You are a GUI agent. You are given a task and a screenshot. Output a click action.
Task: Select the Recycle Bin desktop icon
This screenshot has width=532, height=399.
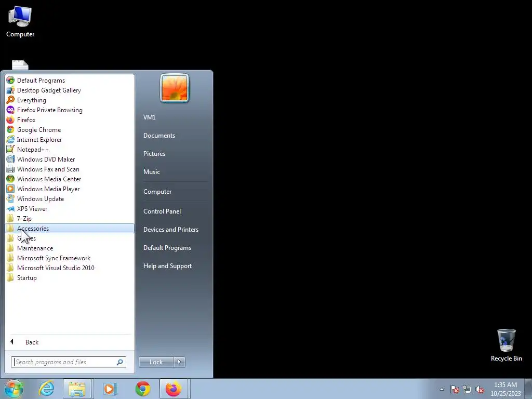(x=506, y=345)
